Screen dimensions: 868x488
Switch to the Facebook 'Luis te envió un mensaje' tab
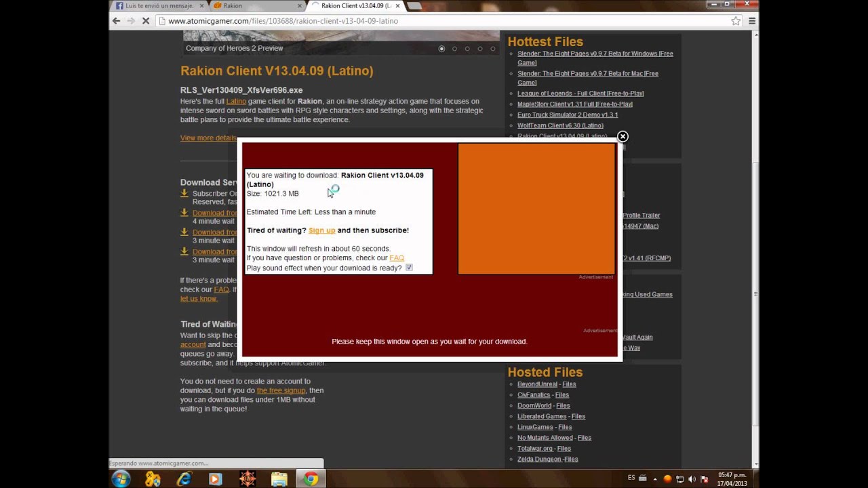click(x=159, y=5)
